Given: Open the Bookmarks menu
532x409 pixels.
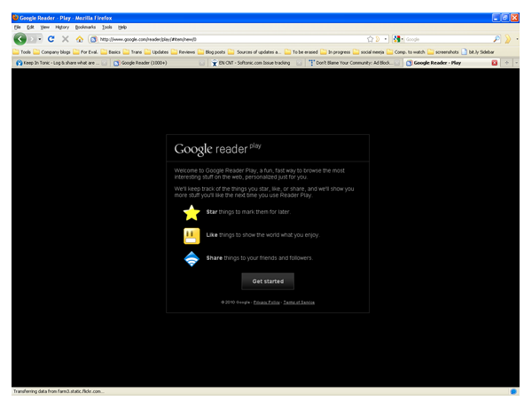Looking at the screenshot, I should coord(85,28).
